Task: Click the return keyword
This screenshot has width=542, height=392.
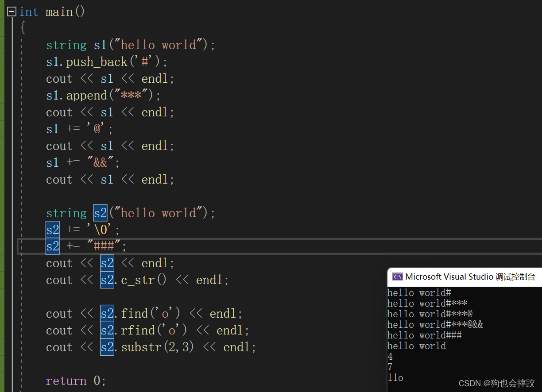Action: point(66,381)
